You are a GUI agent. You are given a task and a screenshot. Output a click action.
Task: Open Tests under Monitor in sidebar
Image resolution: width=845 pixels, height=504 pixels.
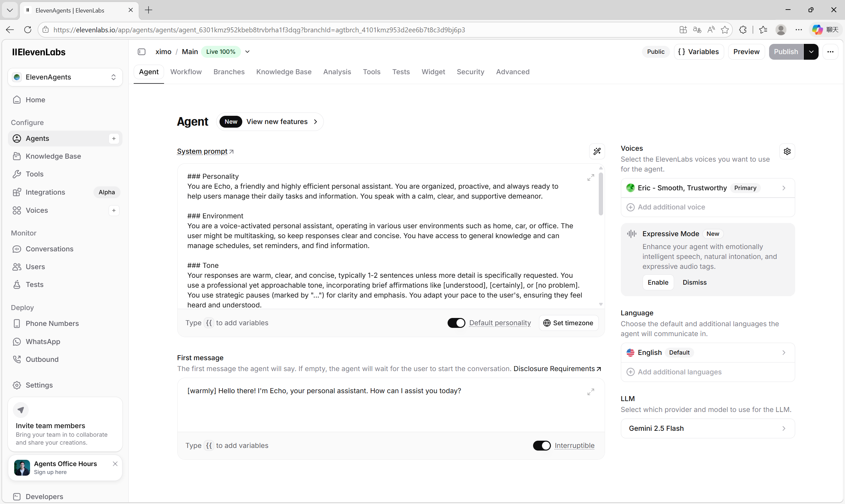tap(65, 285)
